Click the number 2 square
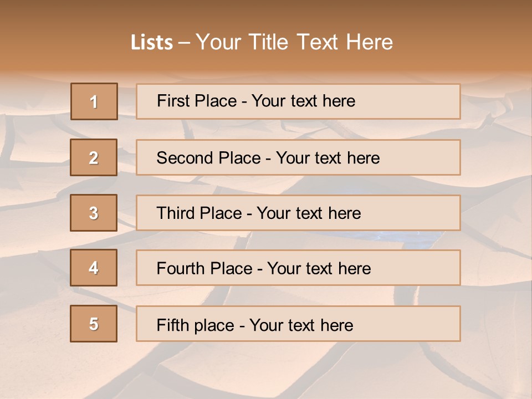532x399 pixels. pyautogui.click(x=94, y=157)
